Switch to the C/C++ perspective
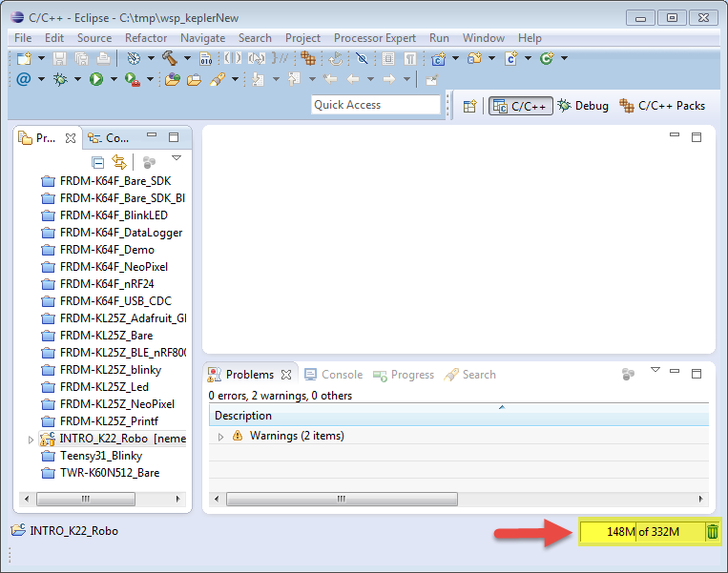Viewport: 728px width, 573px height. 520,106
